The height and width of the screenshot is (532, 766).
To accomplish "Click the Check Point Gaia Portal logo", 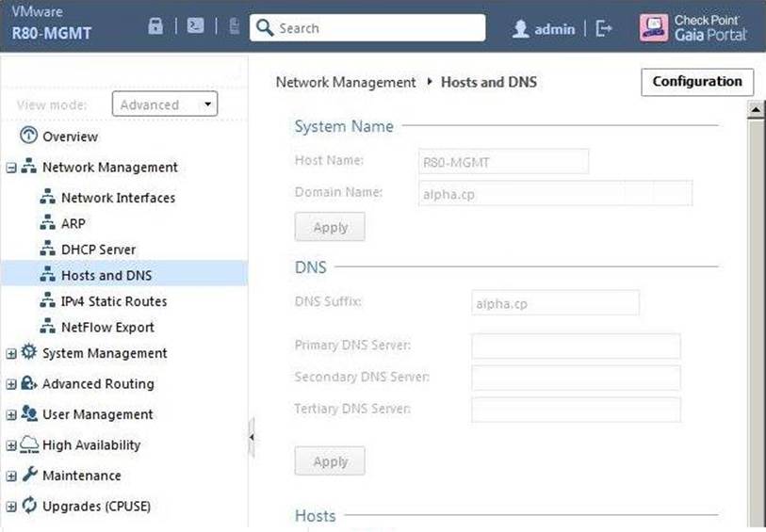I will [x=693, y=27].
